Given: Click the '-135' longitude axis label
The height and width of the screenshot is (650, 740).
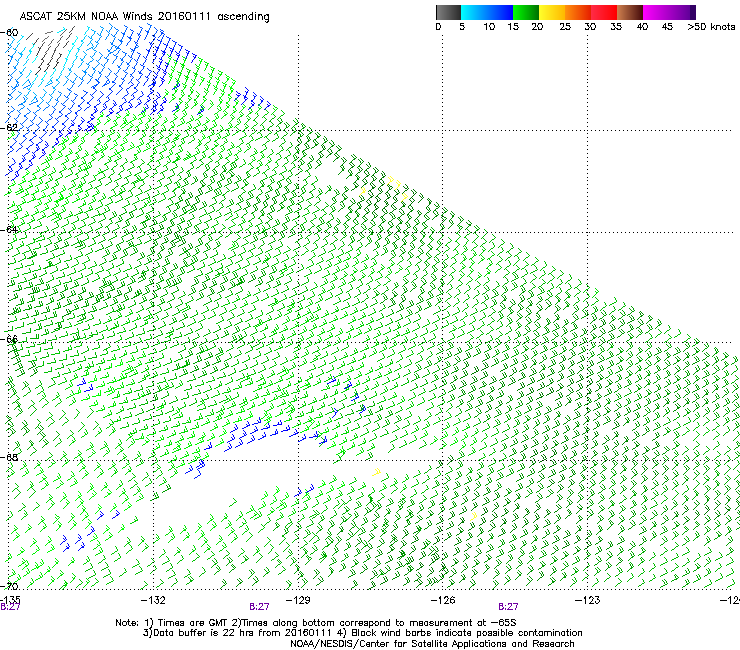Looking at the screenshot, I should 10,600.
